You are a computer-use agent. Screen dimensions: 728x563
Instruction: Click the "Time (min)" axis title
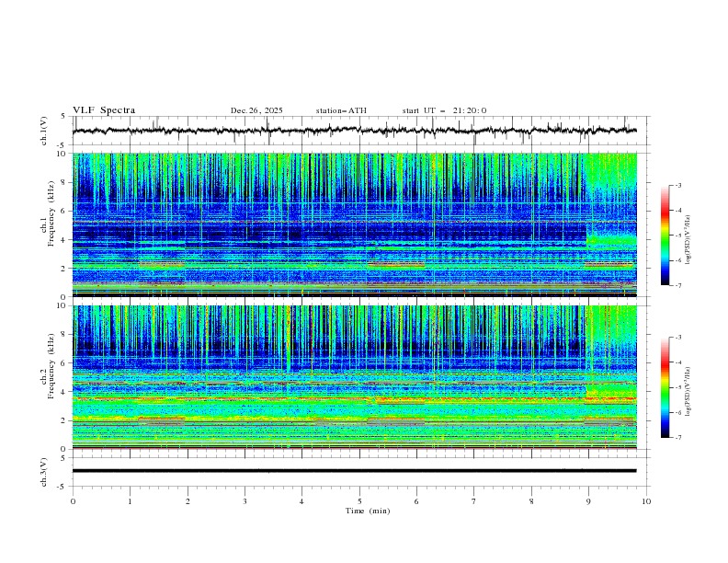pyautogui.click(x=368, y=511)
